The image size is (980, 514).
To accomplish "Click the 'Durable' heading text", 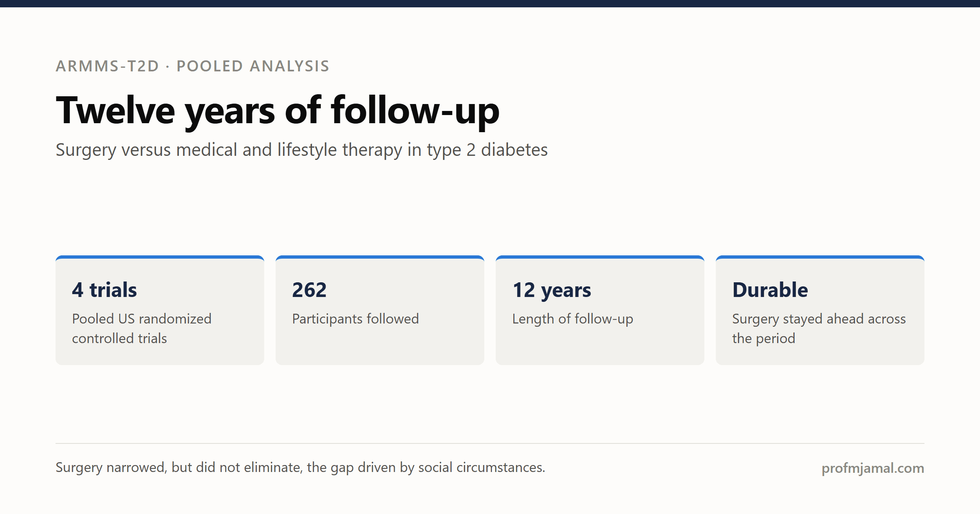I will pos(770,290).
